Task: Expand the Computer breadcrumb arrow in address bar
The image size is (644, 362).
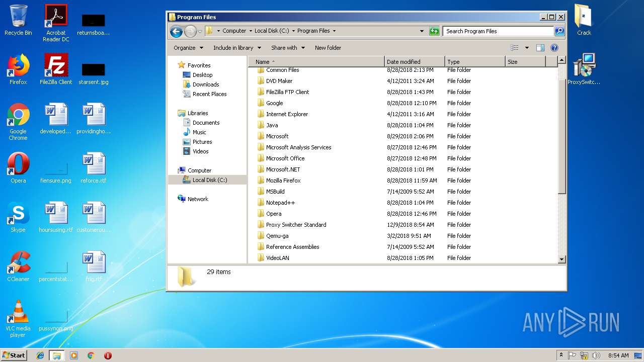Action: point(251,31)
